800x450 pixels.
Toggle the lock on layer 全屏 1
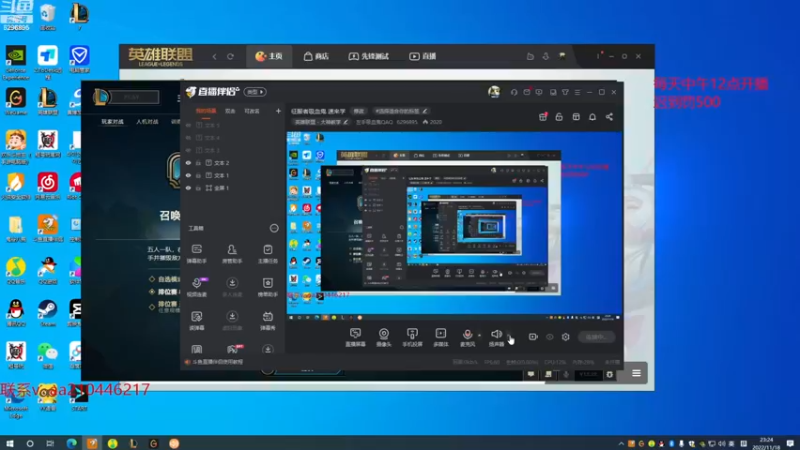(198, 188)
